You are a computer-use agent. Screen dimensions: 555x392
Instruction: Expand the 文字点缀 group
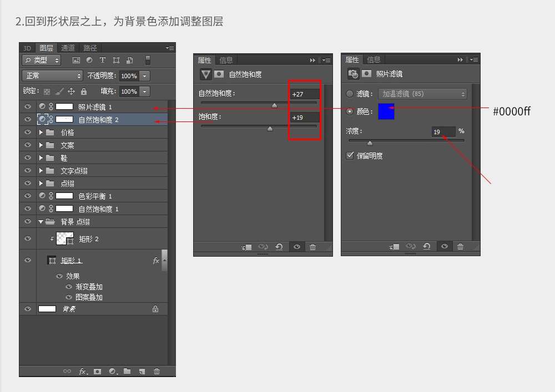click(41, 170)
